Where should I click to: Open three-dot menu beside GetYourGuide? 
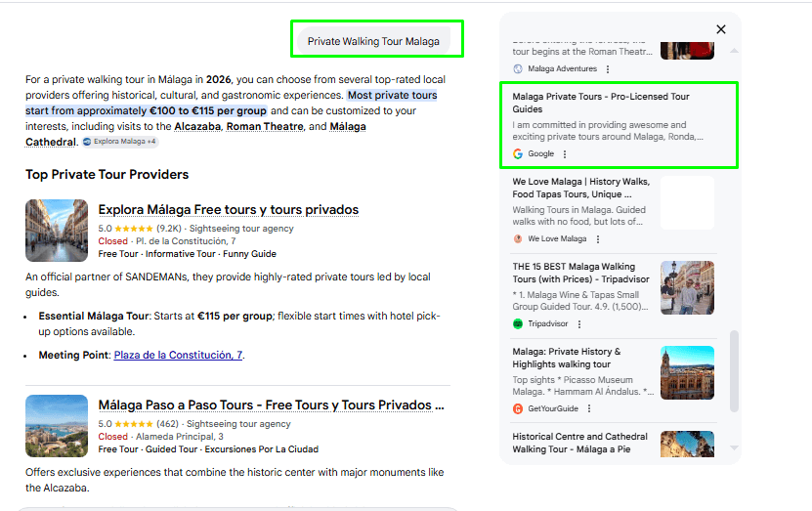[590, 408]
